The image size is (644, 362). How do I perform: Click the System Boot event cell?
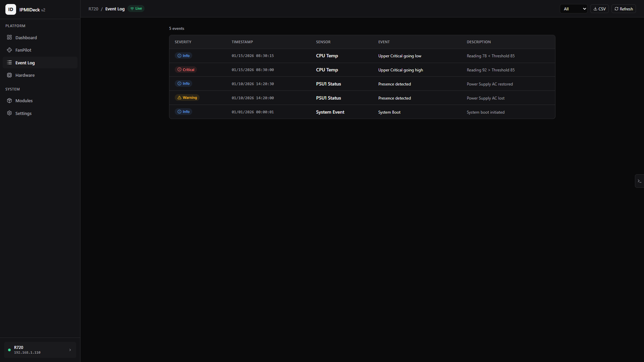coord(389,112)
